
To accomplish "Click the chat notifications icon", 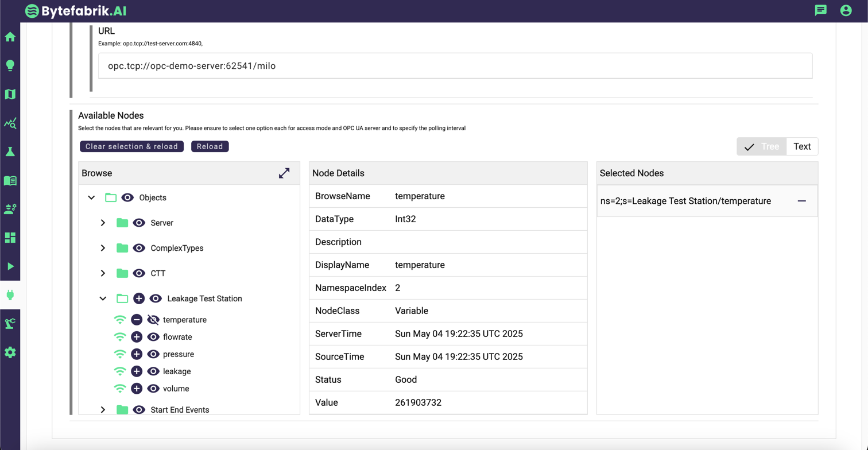I will [820, 10].
